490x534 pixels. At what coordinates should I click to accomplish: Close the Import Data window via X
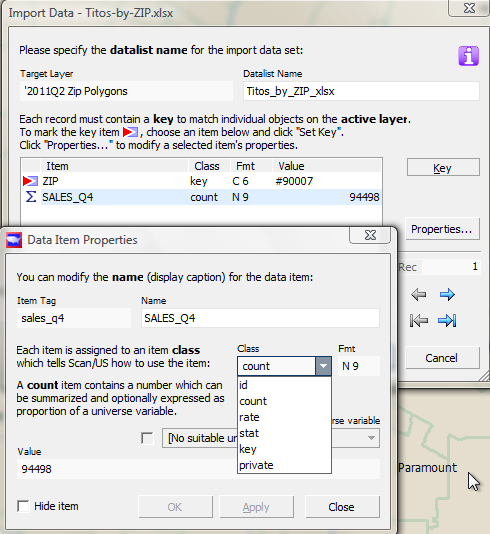tap(469, 8)
